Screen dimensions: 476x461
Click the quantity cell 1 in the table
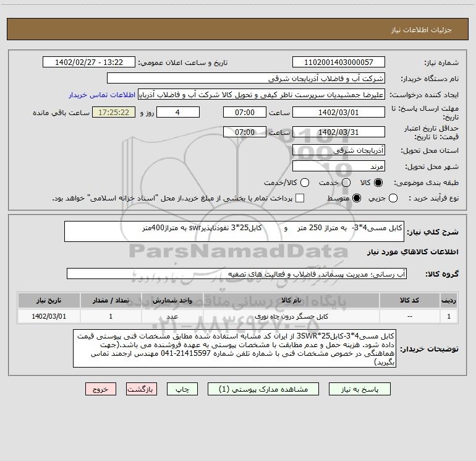tap(111, 316)
